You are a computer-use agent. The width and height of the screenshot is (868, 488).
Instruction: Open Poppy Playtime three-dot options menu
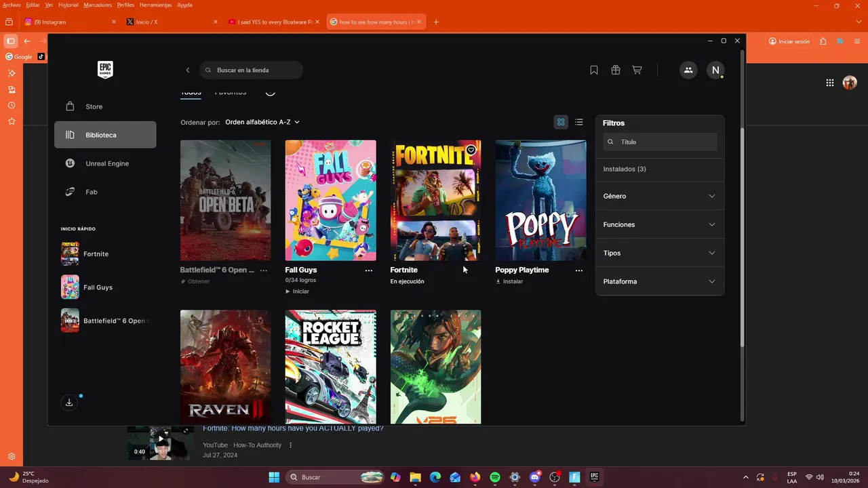(x=579, y=270)
